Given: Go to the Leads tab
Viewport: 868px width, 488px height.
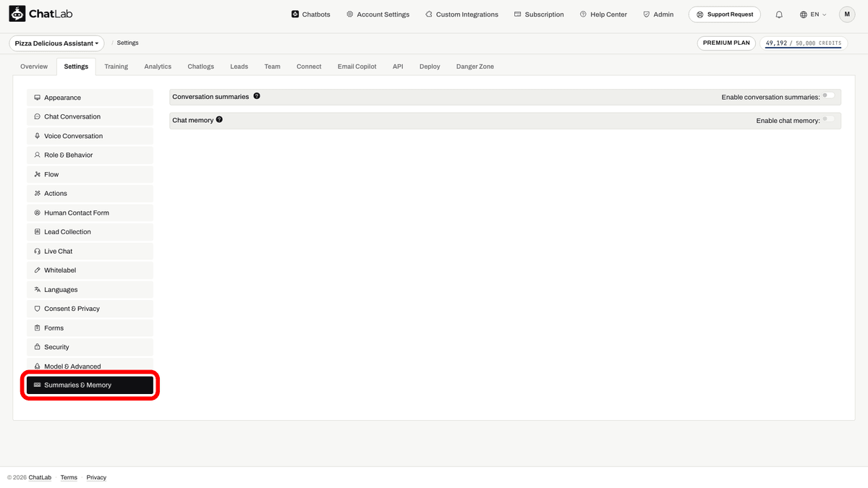Looking at the screenshot, I should (x=239, y=67).
